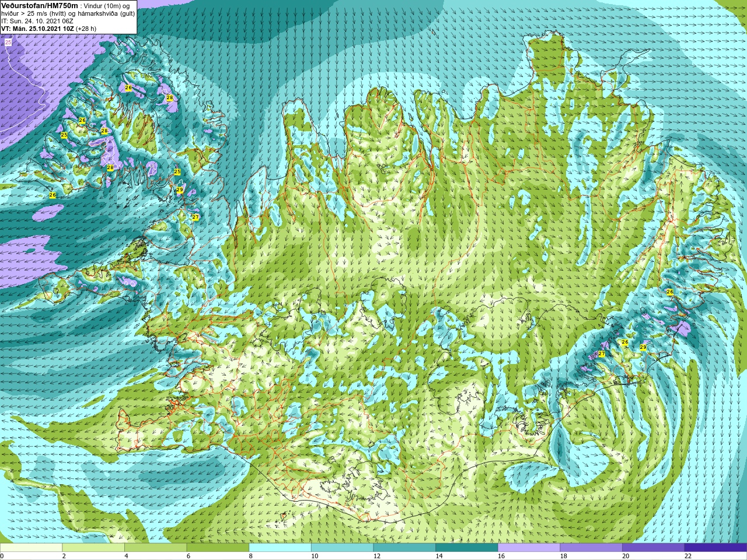Viewport: 747px width, 560px height.
Task: Pick the 10–12 m/s light teal legend swatch
Action: point(342,548)
